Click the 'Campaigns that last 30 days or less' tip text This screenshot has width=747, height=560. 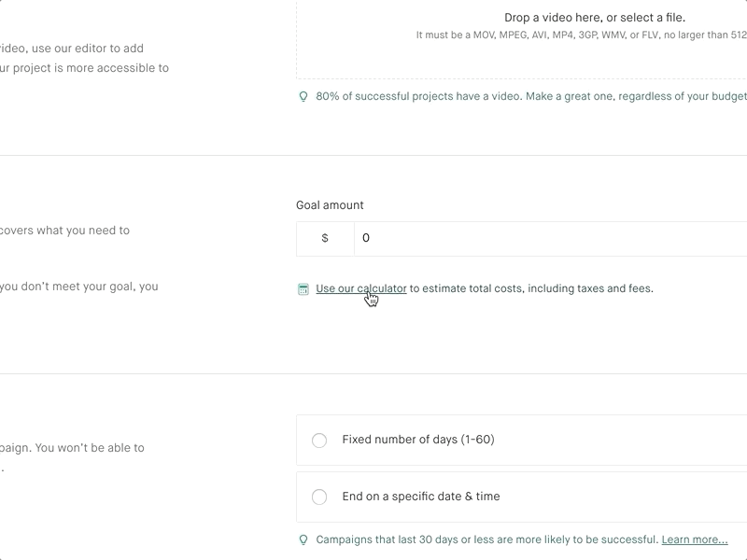tap(487, 539)
